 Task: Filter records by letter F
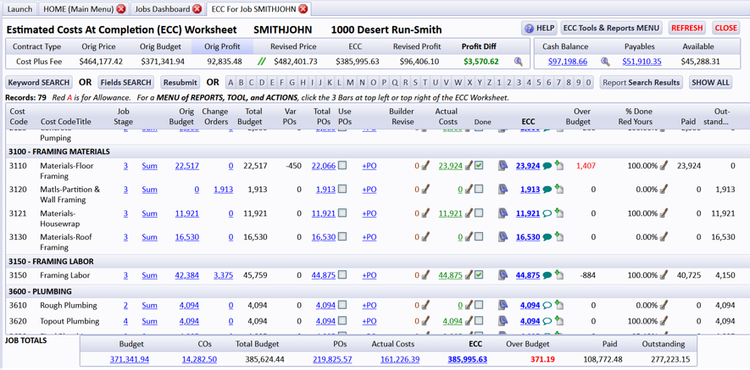pos(282,82)
